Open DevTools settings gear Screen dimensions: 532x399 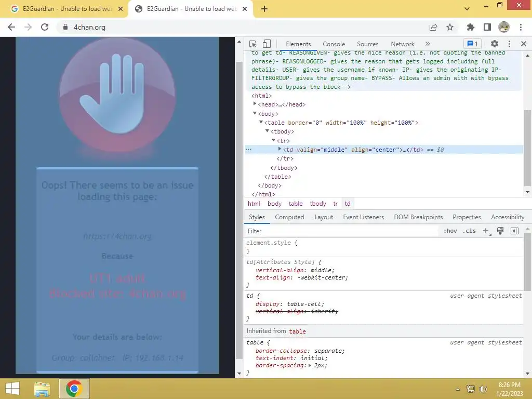495,44
